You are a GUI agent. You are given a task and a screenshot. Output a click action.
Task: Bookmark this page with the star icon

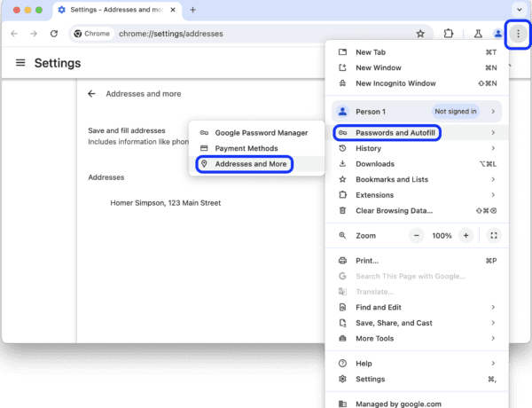click(420, 34)
